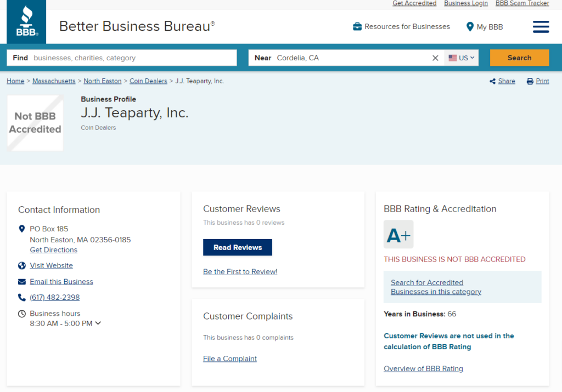Viewport: 562px width, 392px height.
Task: Click 'Years in Business: 66' text
Action: 420,314
